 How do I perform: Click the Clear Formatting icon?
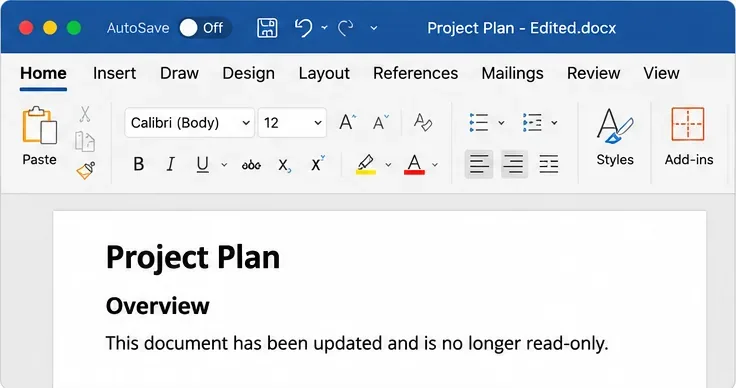(x=422, y=122)
